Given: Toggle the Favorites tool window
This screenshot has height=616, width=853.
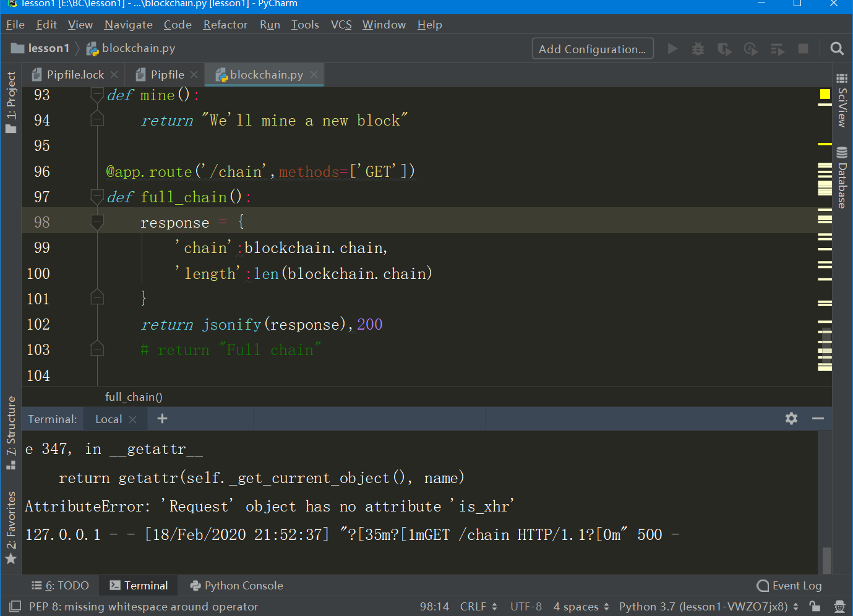Looking at the screenshot, I should 11,528.
